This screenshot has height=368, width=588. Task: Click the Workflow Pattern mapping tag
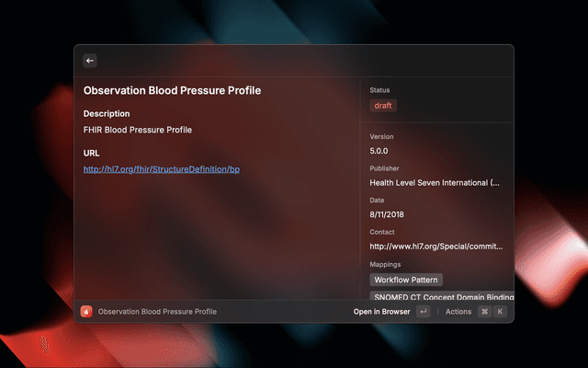click(x=407, y=280)
